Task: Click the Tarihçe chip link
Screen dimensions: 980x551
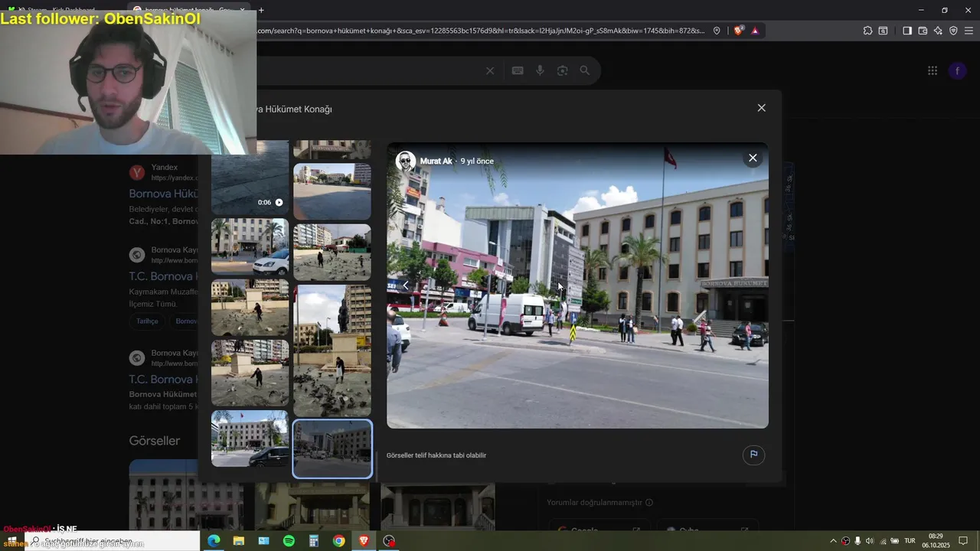Action: [147, 321]
